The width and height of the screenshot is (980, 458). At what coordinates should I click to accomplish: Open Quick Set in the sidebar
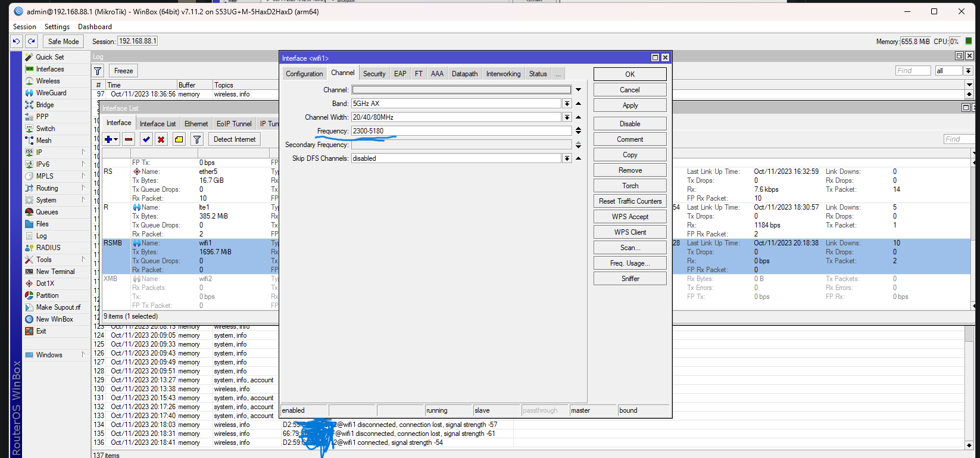(x=50, y=57)
